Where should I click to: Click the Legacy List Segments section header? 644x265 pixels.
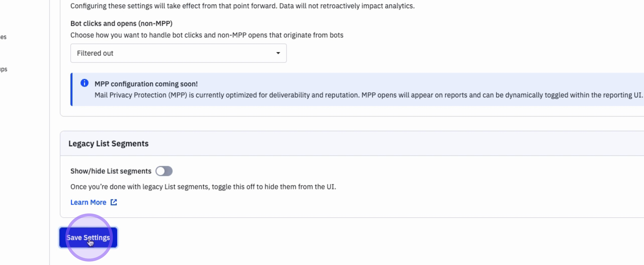pyautogui.click(x=109, y=144)
